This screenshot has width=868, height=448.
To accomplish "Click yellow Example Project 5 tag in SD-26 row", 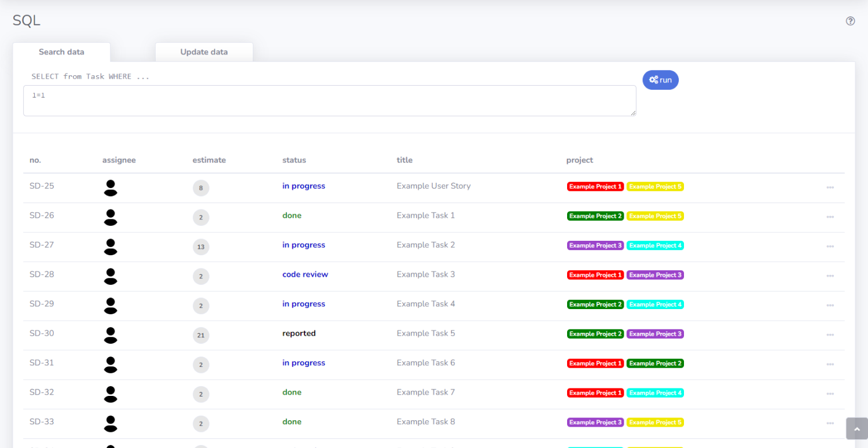I will coord(656,216).
